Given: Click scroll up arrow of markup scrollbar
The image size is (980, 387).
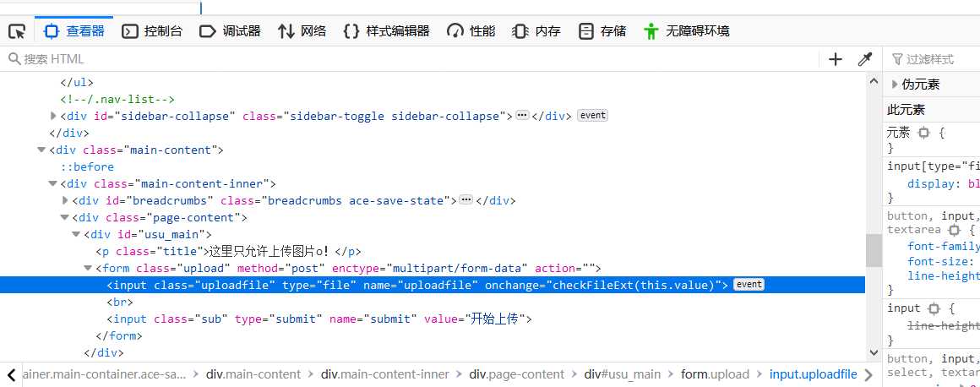Looking at the screenshot, I should (873, 80).
